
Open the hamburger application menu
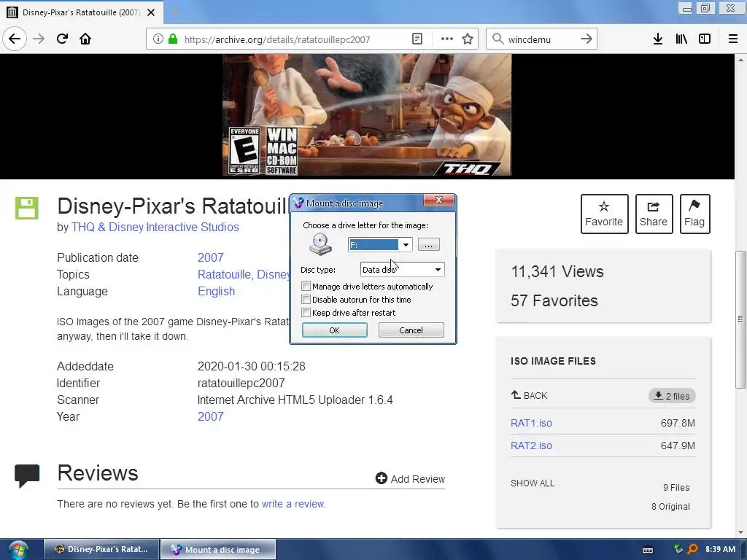point(733,39)
